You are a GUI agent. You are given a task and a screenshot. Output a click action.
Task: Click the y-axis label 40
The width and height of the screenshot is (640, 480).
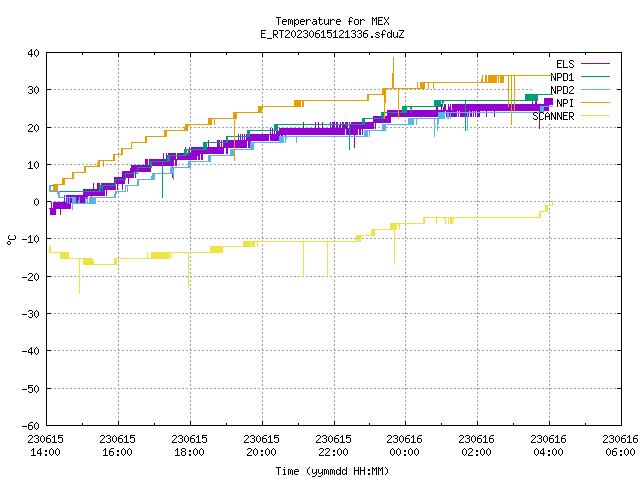tap(33, 53)
